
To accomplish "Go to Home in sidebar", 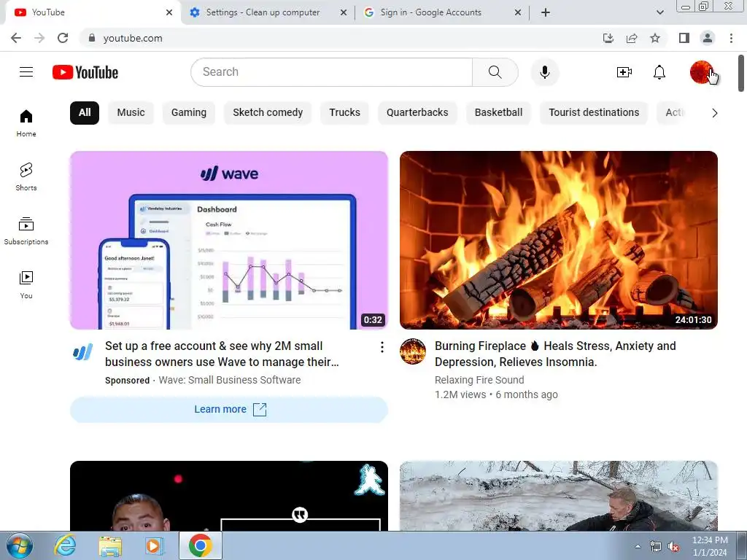I will pyautogui.click(x=26, y=122).
